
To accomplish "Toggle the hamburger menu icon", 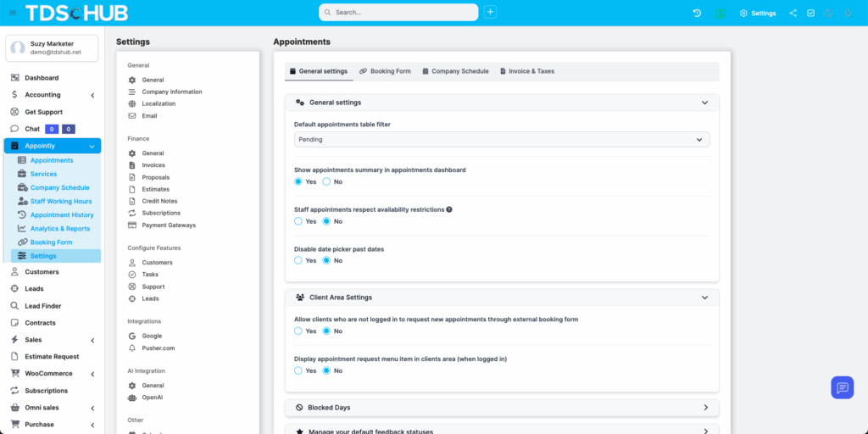I will tap(12, 13).
